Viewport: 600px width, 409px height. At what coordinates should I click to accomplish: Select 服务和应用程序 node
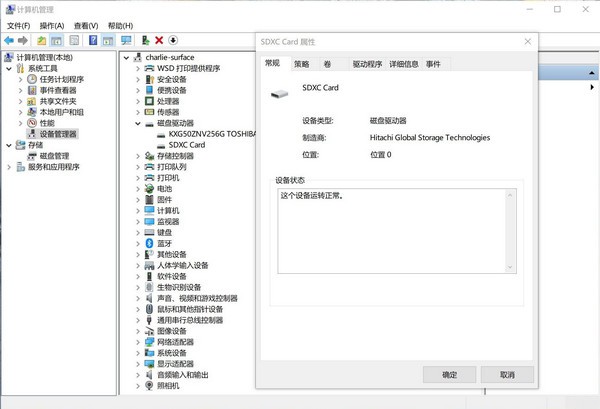click(x=54, y=167)
